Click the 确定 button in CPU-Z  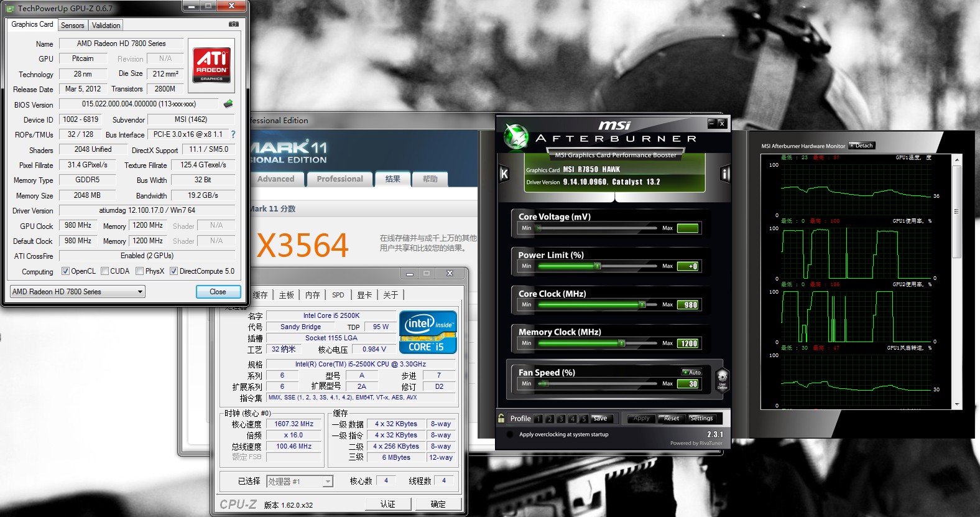438,504
